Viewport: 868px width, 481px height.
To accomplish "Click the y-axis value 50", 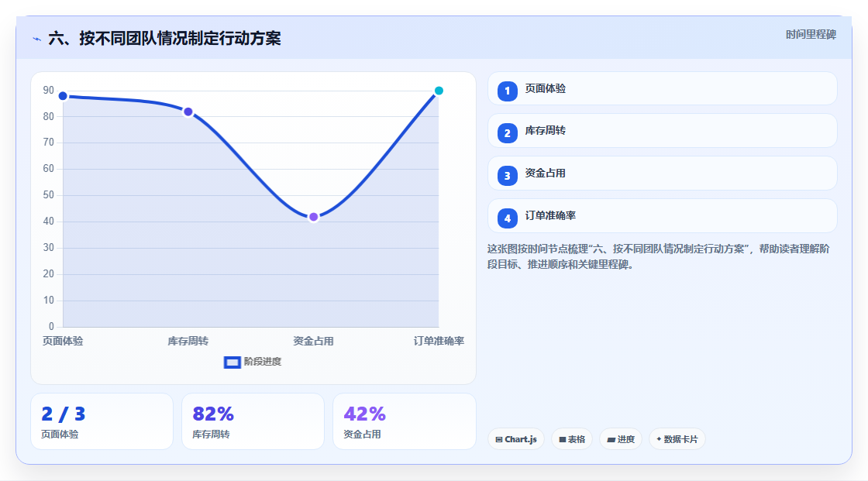I will coord(49,195).
